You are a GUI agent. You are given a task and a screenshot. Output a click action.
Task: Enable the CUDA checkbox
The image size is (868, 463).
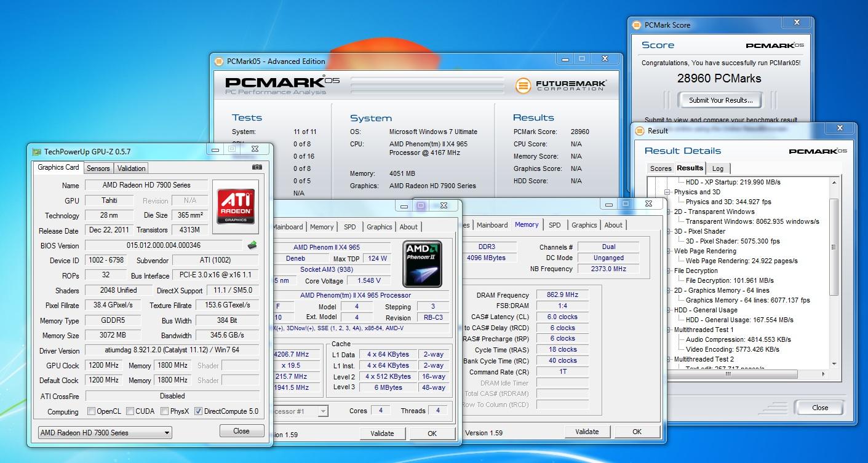(130, 411)
